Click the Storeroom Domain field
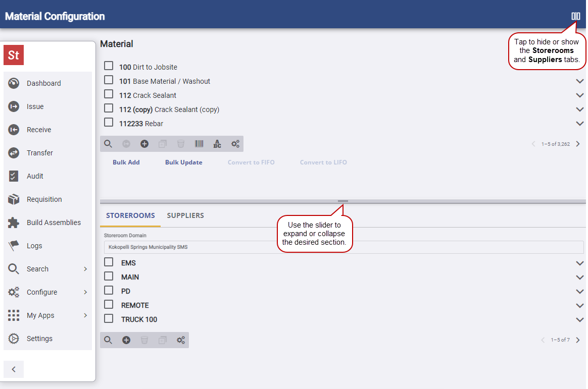Viewport: 588px width, 389px height. pos(344,247)
